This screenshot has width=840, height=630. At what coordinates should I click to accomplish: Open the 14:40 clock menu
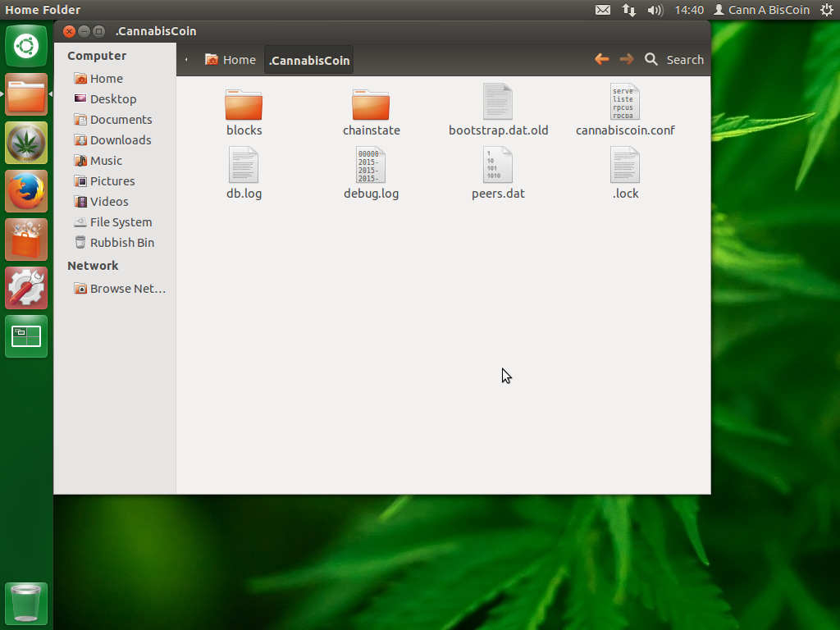tap(689, 10)
